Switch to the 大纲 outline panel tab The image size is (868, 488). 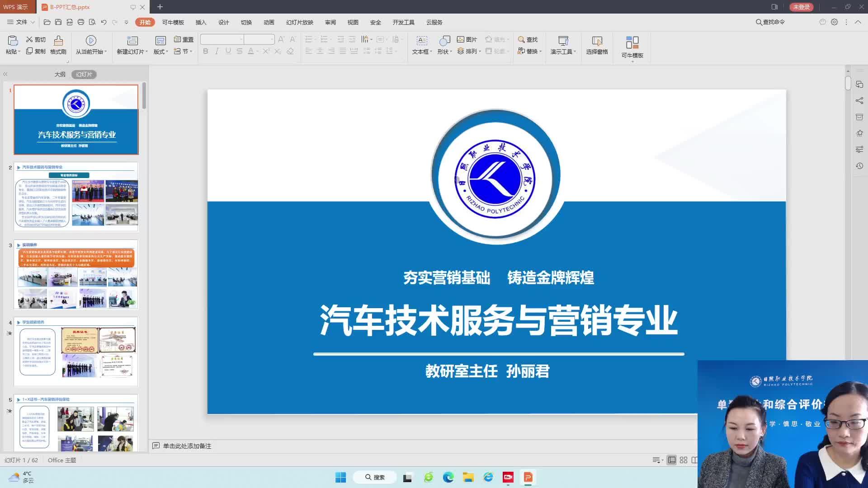click(60, 75)
